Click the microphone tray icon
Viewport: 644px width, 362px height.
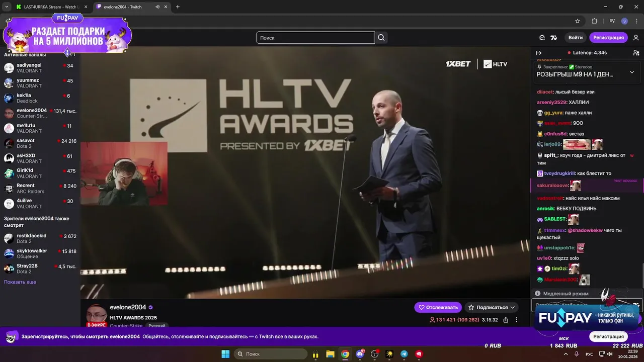[577, 354]
